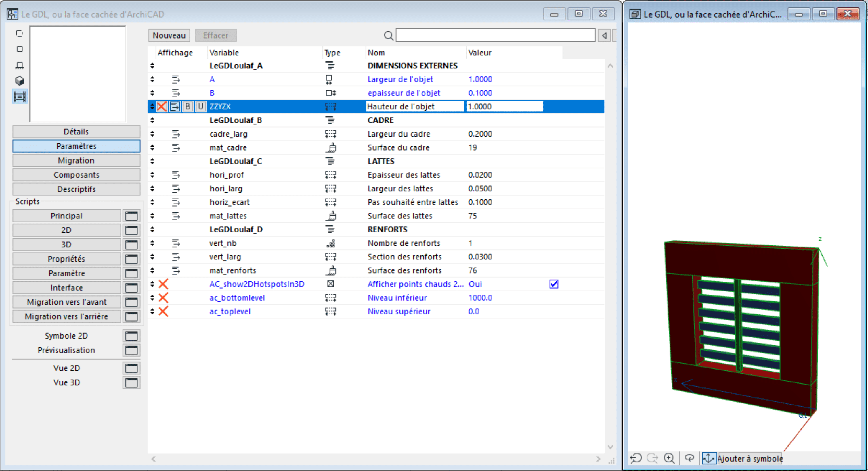This screenshot has width=868, height=471.
Task: Open Vue 2D in a separate window
Action: tap(131, 368)
